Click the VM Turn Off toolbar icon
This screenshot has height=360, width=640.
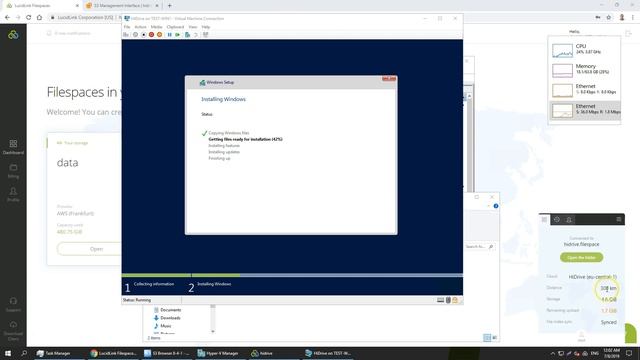coord(144,35)
